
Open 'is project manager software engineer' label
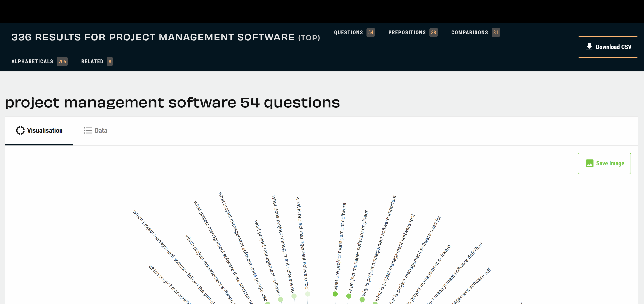[x=357, y=251]
